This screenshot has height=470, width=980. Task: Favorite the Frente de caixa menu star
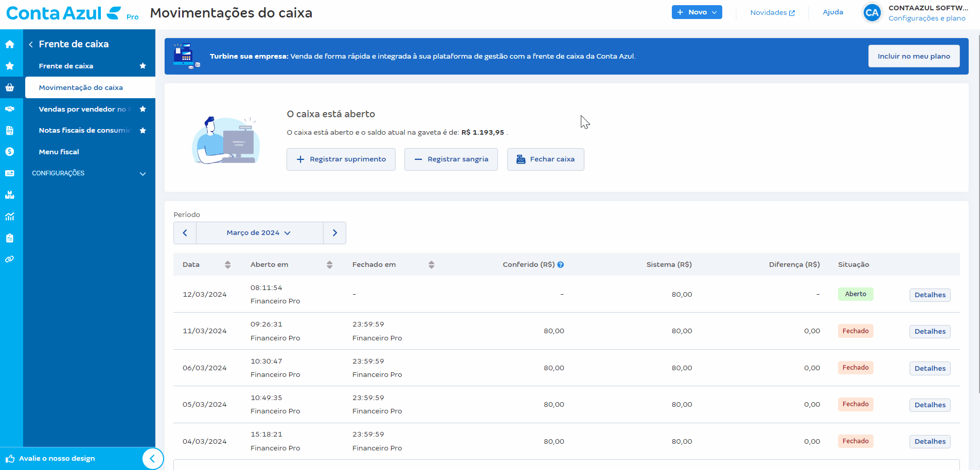coord(143,66)
